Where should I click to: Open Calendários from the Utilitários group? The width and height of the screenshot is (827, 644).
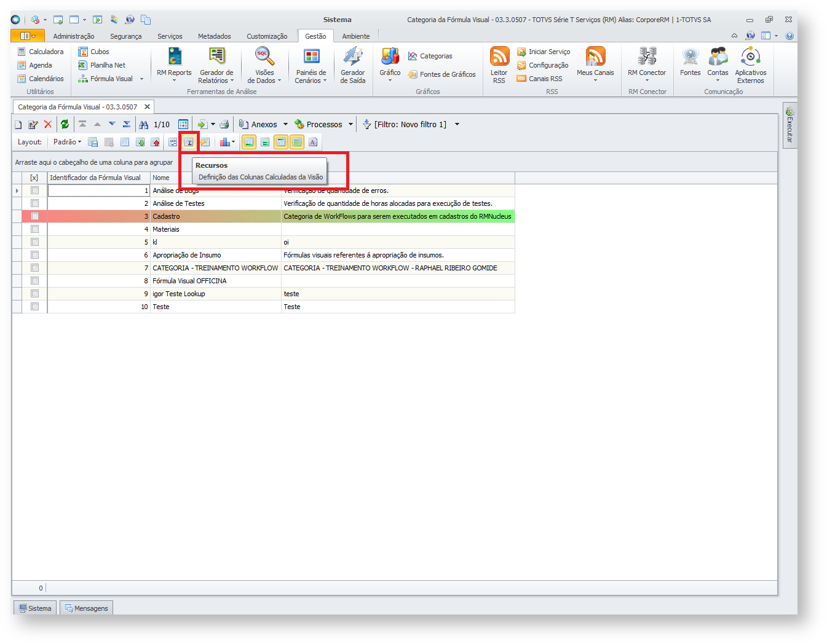[x=41, y=79]
